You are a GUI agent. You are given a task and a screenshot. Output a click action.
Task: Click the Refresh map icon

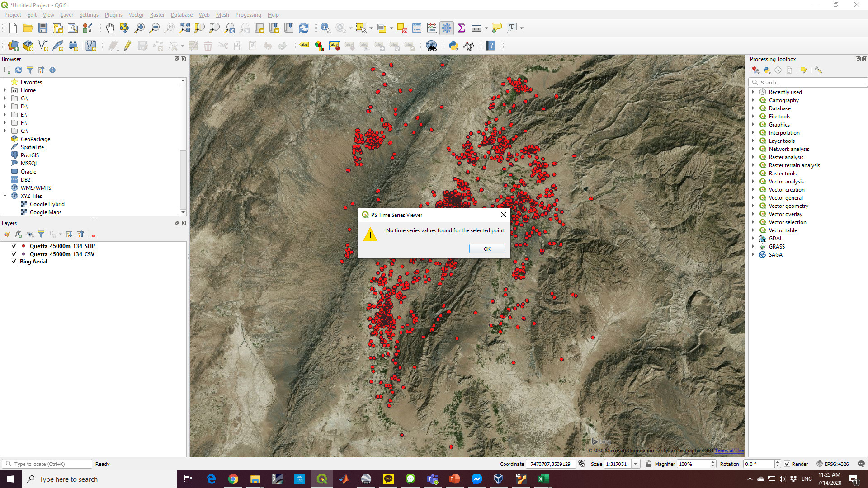click(x=304, y=28)
